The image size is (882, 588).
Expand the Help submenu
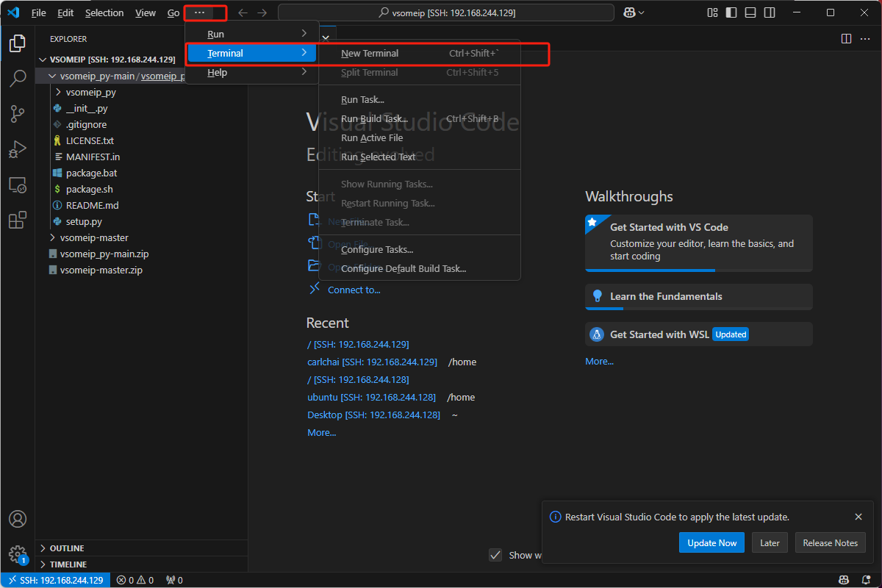pyautogui.click(x=251, y=72)
